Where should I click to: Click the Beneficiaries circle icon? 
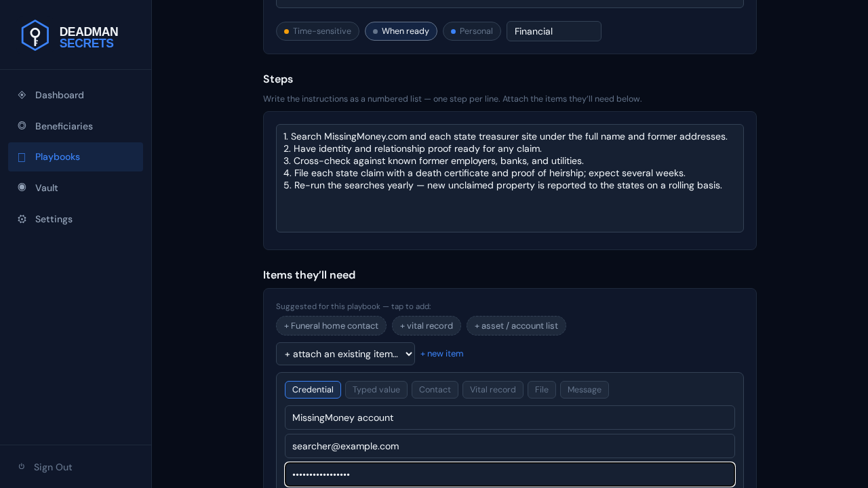pos(22,125)
